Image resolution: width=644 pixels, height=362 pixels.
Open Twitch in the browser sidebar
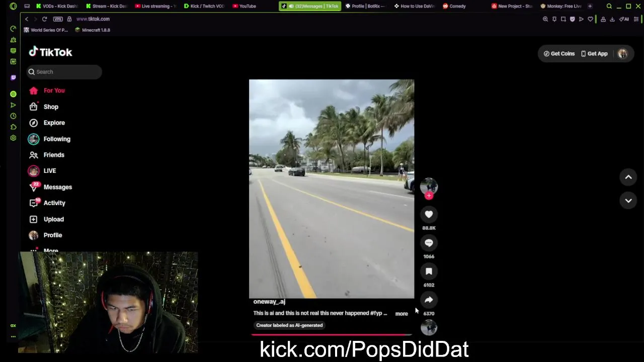pos(13,77)
